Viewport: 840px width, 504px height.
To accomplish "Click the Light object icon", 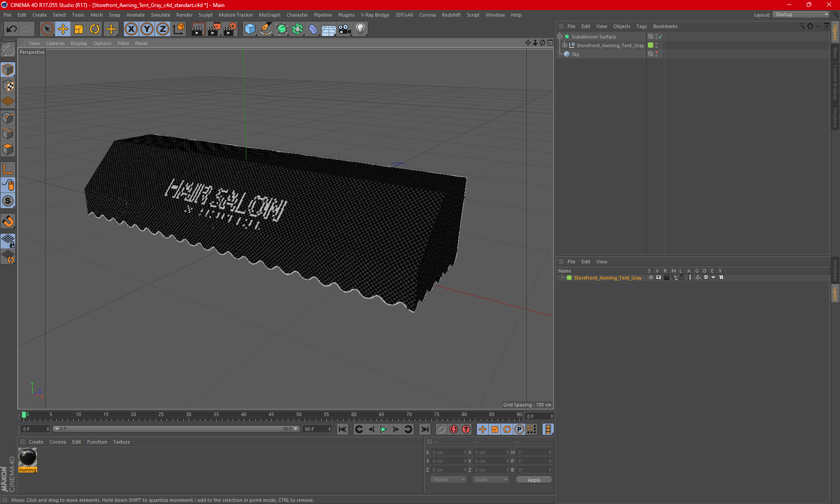I will tap(360, 29).
